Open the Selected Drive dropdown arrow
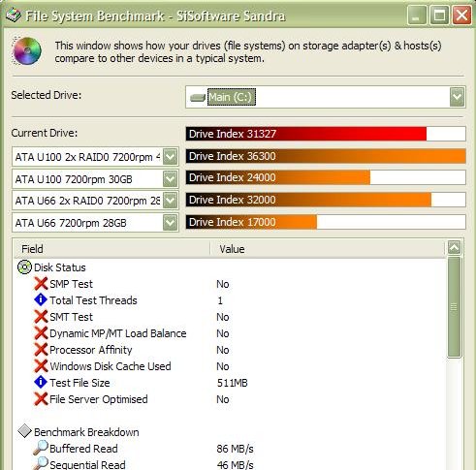Screen dimensions: 476x470 (x=457, y=97)
